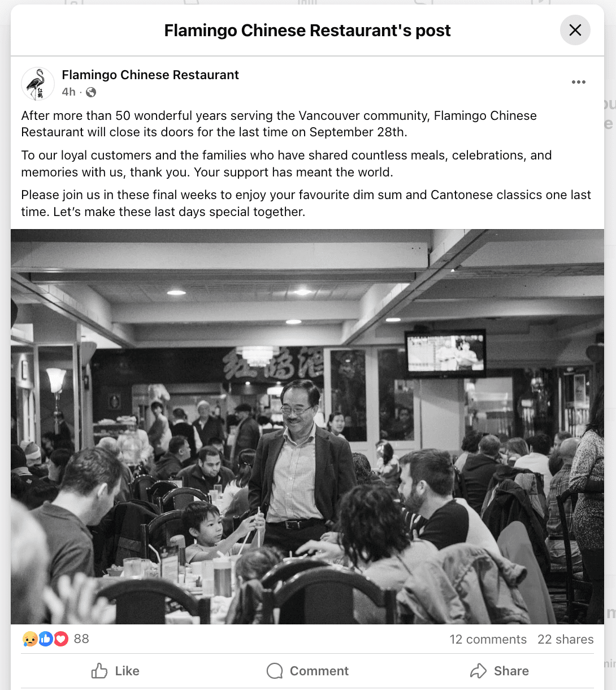Open the 12 comments link
This screenshot has height=690, width=616.
click(488, 639)
